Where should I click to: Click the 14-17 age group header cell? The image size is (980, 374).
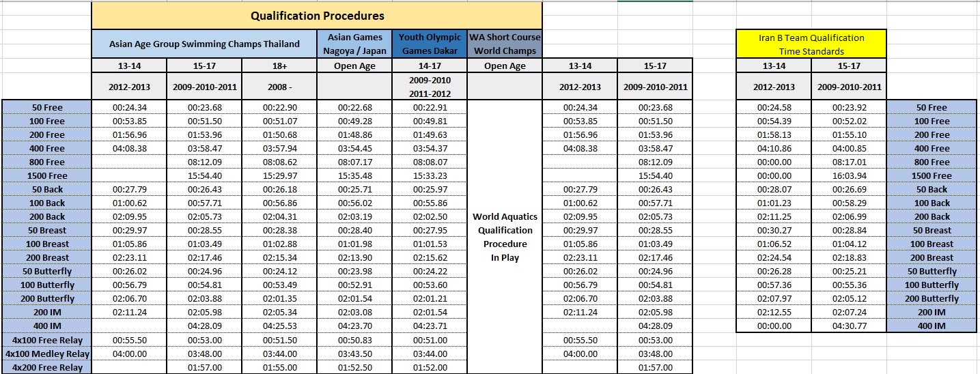430,66
